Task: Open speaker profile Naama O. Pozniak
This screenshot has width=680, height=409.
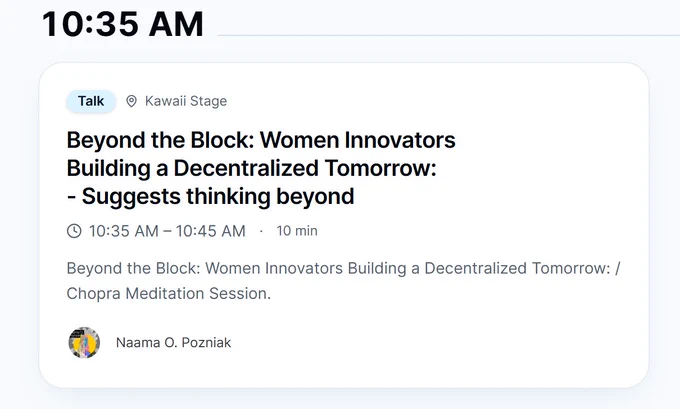Action: click(x=173, y=343)
